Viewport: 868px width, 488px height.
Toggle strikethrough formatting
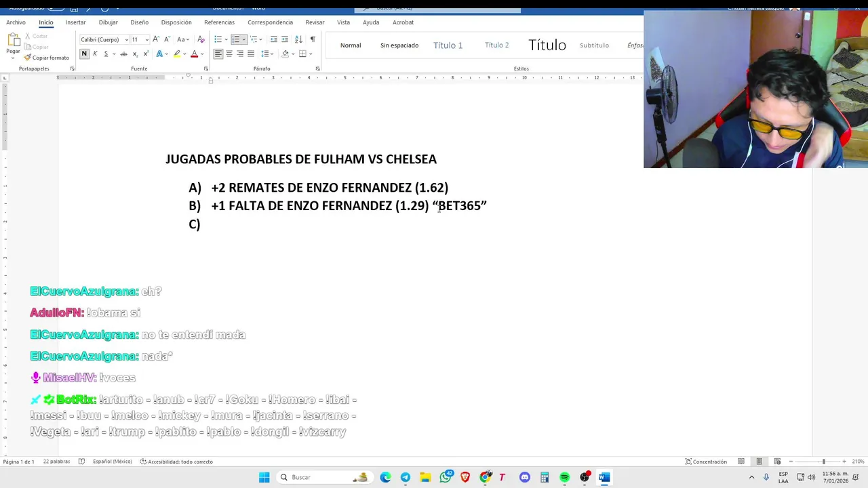pos(123,54)
